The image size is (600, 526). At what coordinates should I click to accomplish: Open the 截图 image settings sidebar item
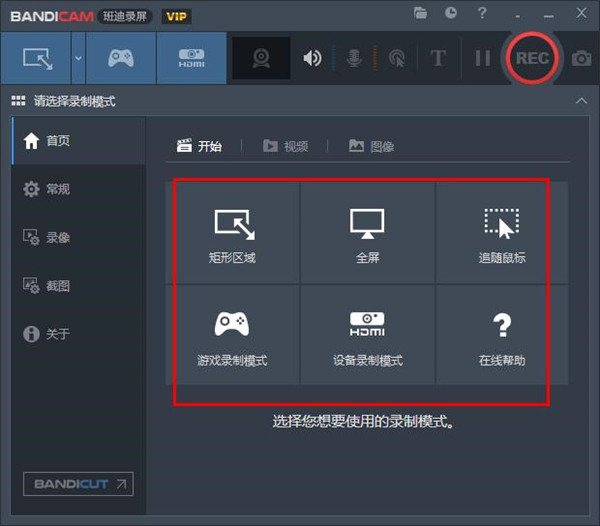pyautogui.click(x=79, y=285)
